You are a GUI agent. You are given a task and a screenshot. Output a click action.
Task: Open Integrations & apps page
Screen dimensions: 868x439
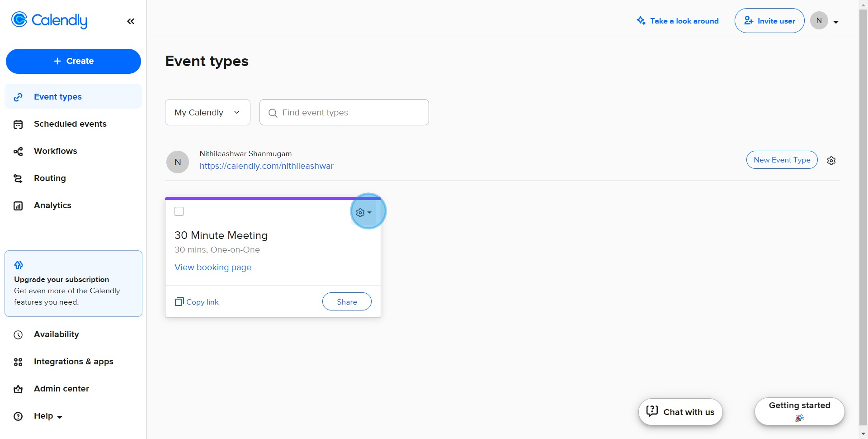73,362
